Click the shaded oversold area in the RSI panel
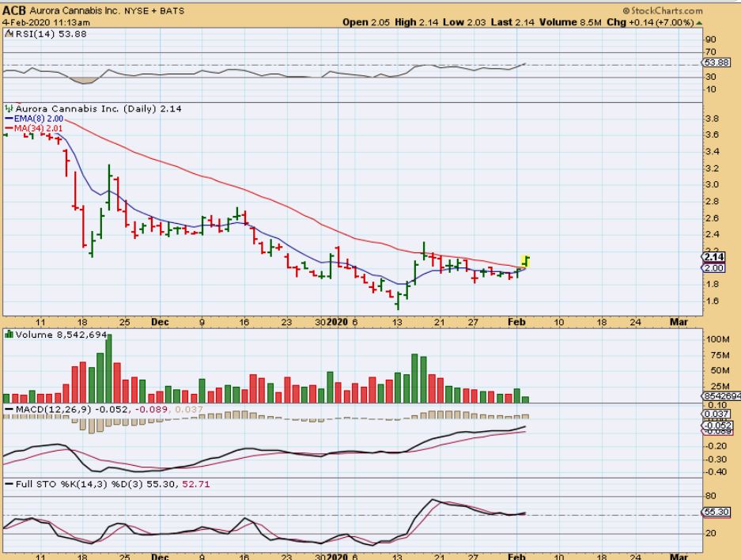Image resolution: width=741 pixels, height=560 pixels. [x=85, y=81]
